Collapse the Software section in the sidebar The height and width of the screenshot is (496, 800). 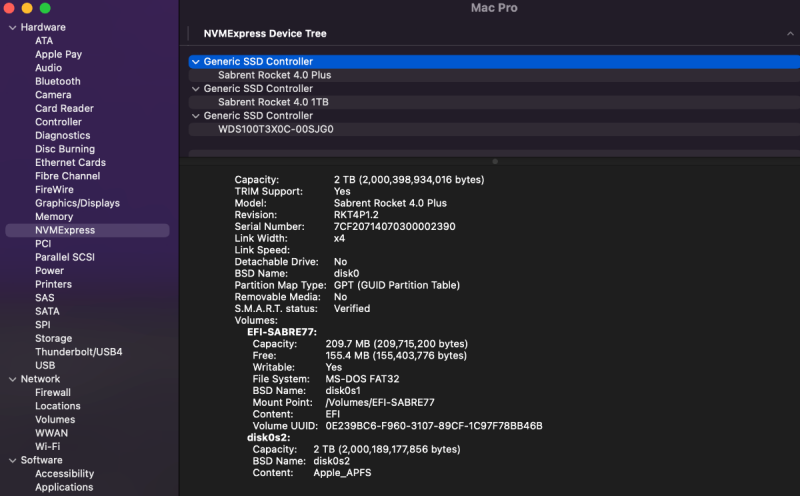pos(11,460)
